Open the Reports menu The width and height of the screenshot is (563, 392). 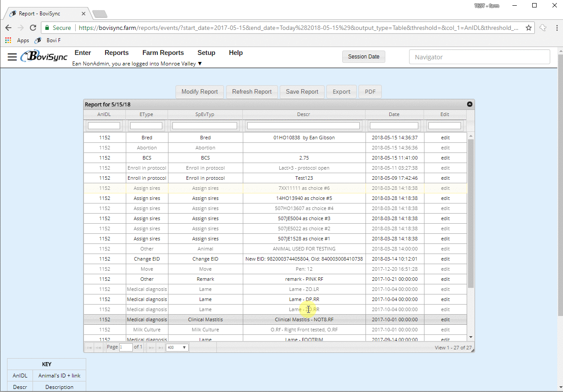coord(117,53)
